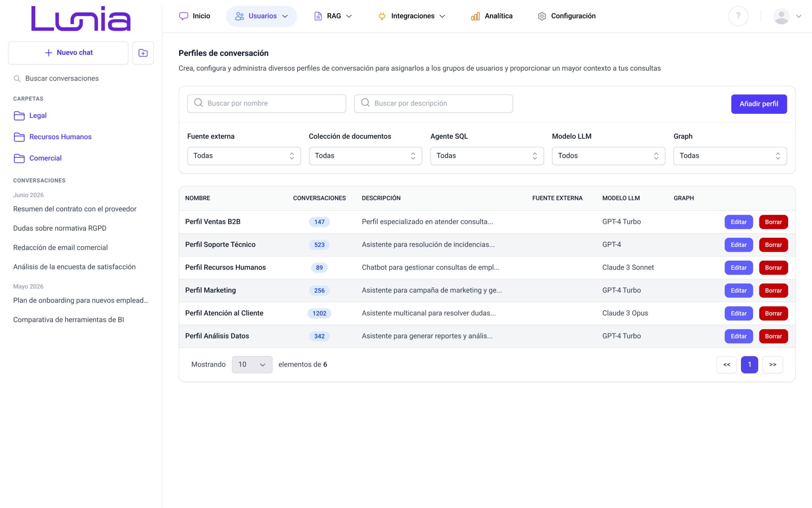812x508 pixels.
Task: Go to Inicio
Action: click(x=195, y=16)
